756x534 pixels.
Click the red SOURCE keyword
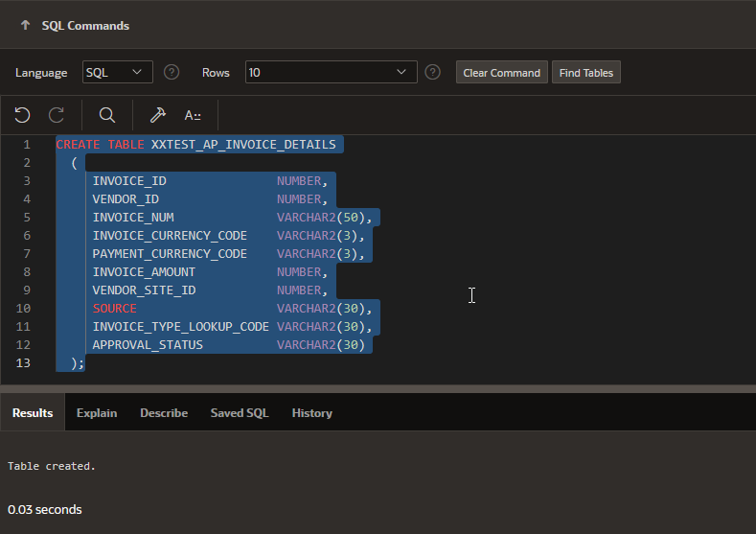pos(115,309)
